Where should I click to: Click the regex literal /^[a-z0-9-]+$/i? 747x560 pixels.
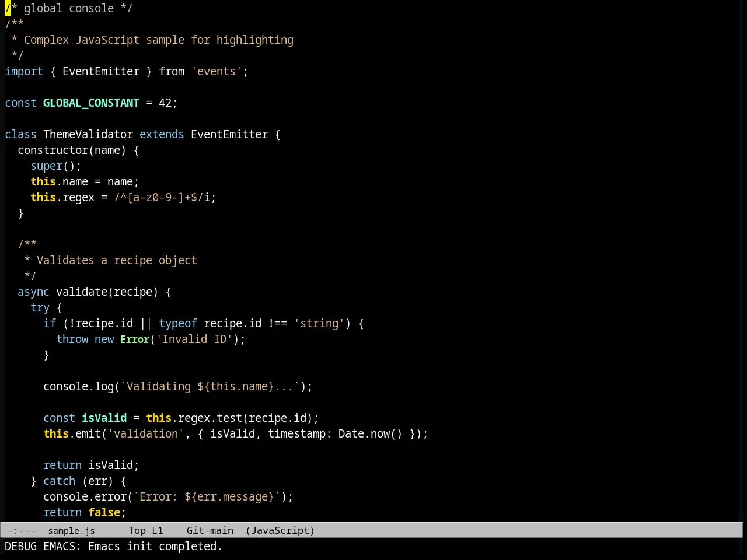click(x=162, y=198)
